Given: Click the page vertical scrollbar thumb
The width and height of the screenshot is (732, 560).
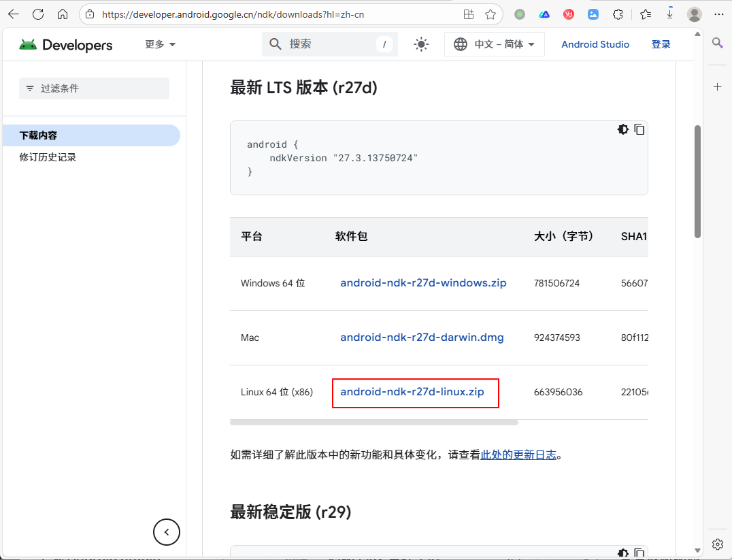Looking at the screenshot, I should 697,181.
